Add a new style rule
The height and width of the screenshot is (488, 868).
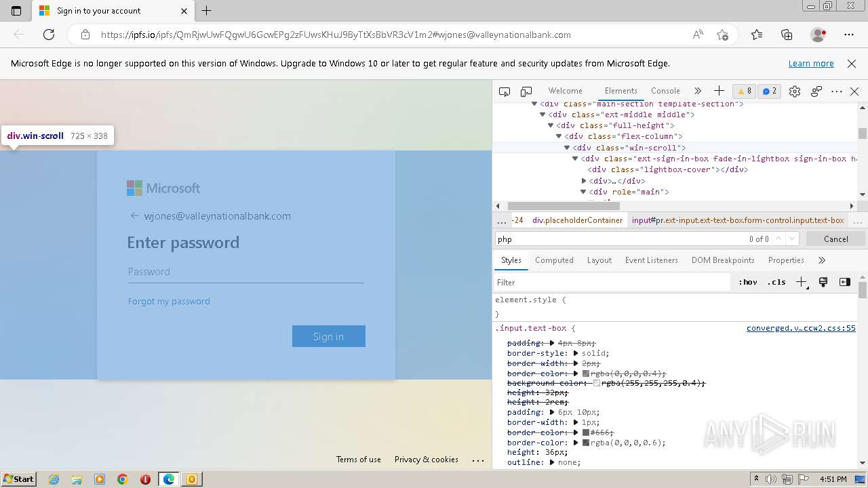802,282
